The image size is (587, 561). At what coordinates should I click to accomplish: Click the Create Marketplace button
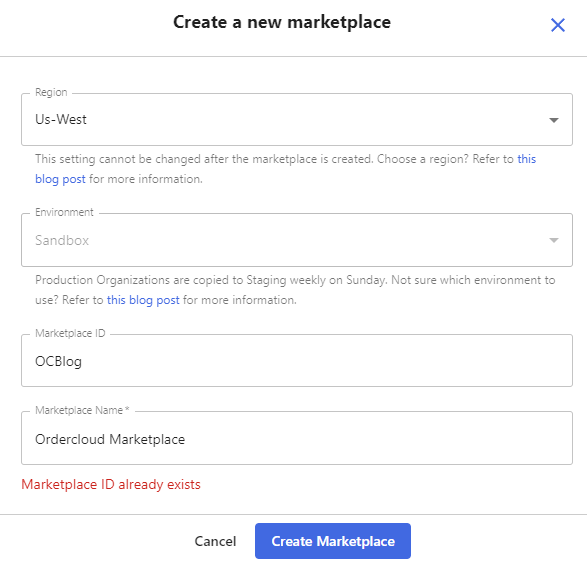pos(333,541)
